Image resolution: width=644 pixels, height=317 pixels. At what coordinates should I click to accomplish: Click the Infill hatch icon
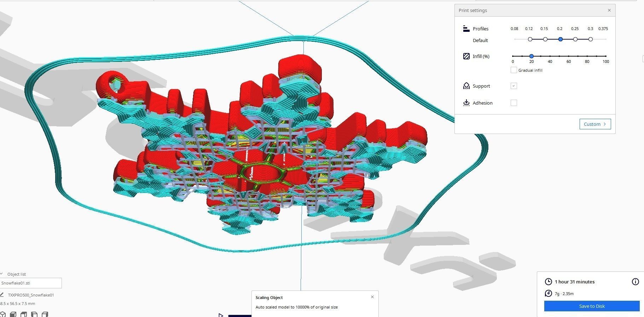[x=466, y=56]
